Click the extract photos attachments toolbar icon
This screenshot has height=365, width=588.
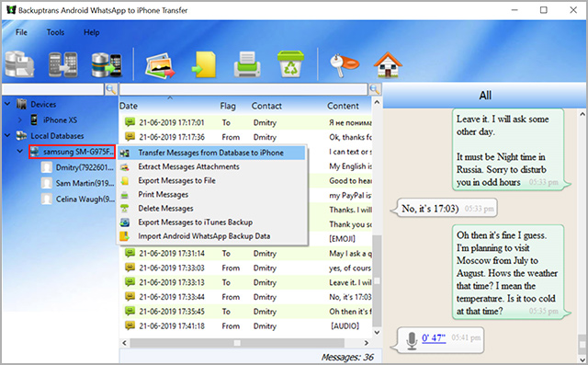160,65
